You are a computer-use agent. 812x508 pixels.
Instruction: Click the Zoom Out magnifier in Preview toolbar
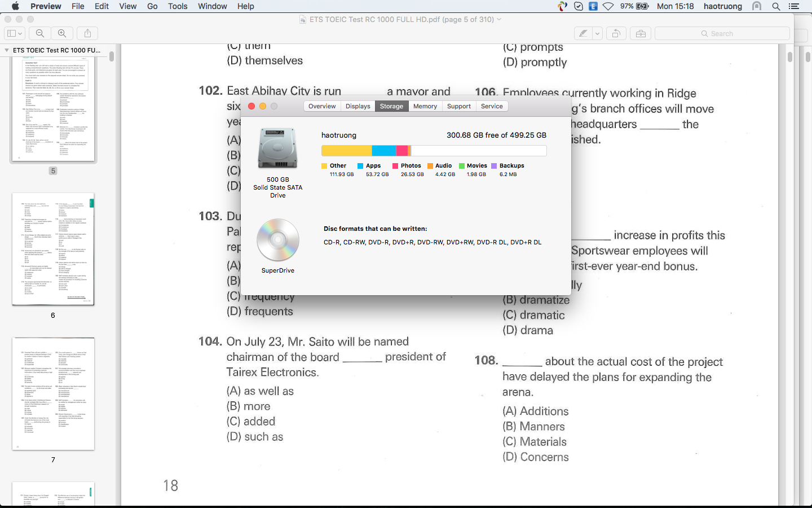(40, 33)
